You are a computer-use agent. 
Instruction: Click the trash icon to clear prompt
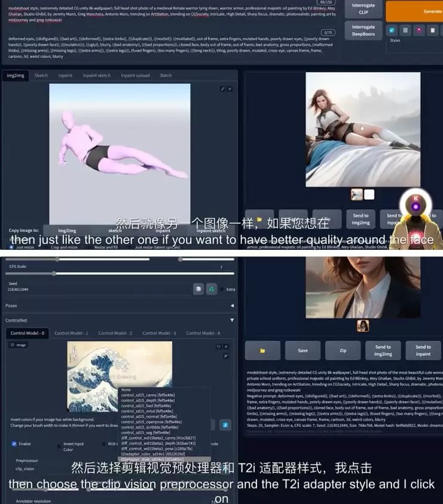(405, 30)
